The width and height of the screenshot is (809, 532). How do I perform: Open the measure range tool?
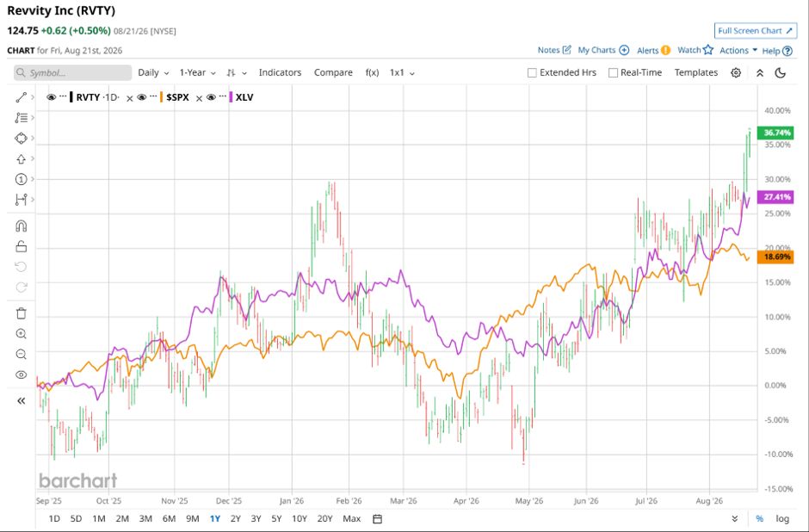[x=21, y=200]
